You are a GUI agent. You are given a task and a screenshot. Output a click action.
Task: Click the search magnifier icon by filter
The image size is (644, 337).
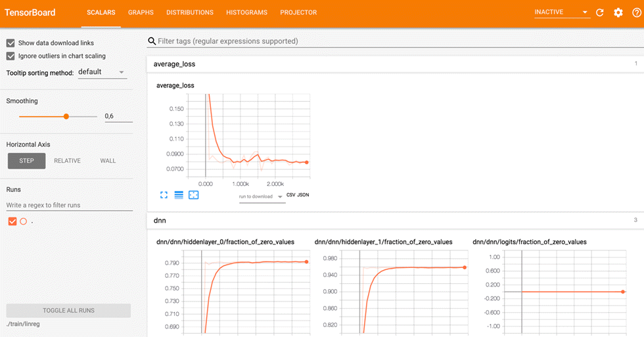pos(152,41)
